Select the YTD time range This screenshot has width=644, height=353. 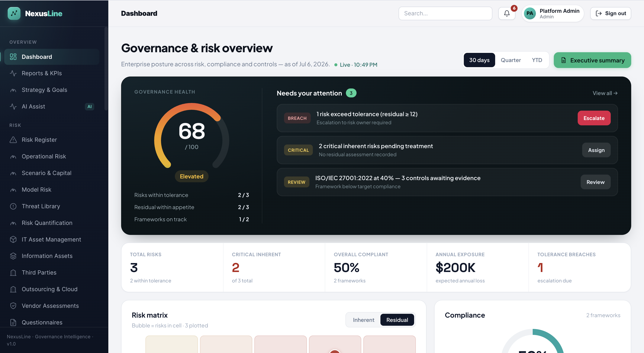pos(537,60)
